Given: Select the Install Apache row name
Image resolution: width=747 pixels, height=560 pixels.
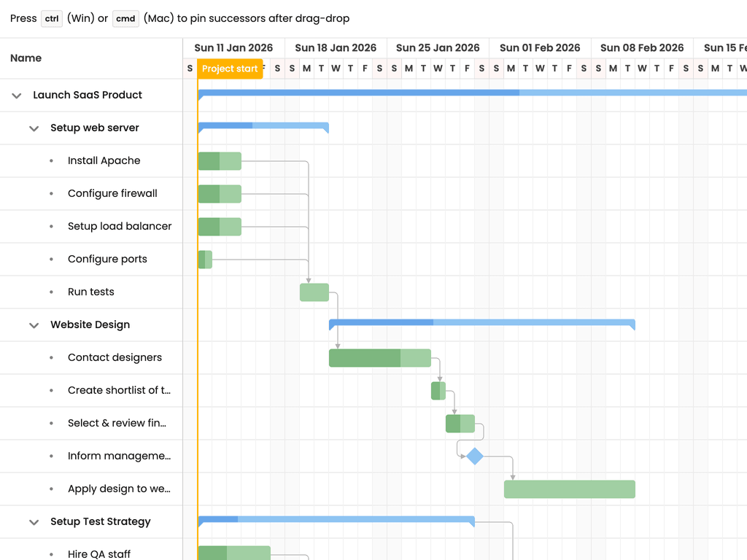Looking at the screenshot, I should point(104,160).
